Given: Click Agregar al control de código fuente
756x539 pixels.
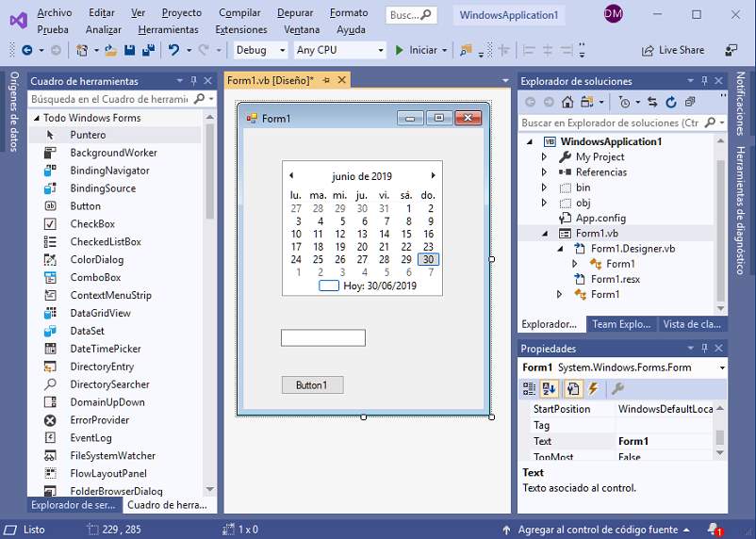Looking at the screenshot, I should point(598,530).
